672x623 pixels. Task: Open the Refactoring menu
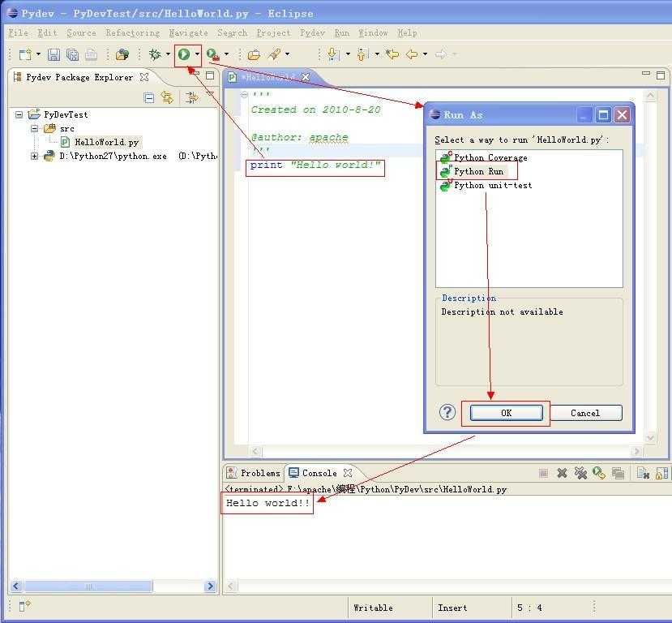[133, 33]
